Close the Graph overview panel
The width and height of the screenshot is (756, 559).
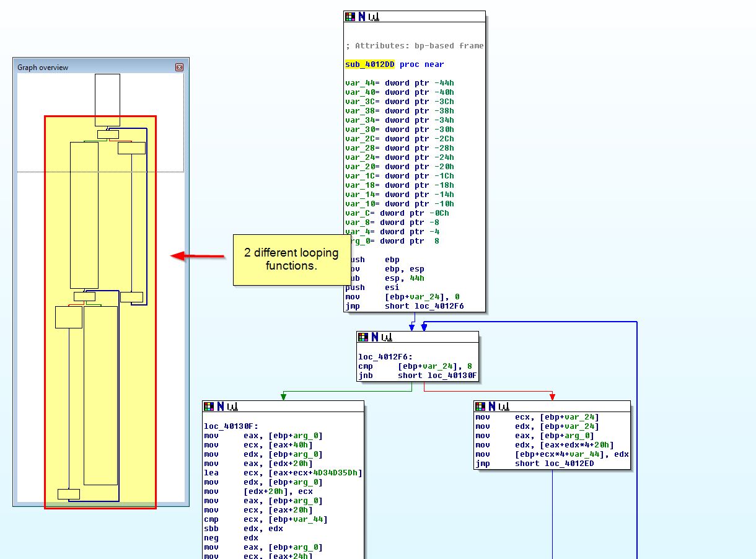179,67
